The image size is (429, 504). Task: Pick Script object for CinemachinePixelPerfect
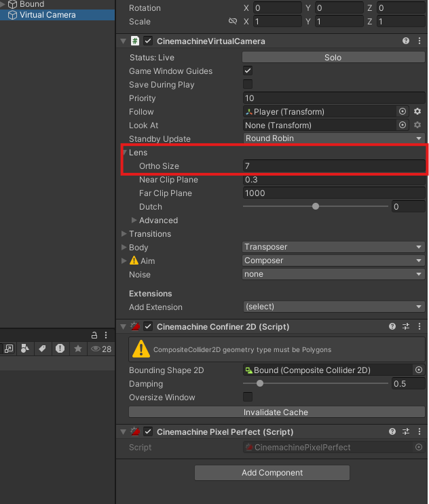pos(419,447)
